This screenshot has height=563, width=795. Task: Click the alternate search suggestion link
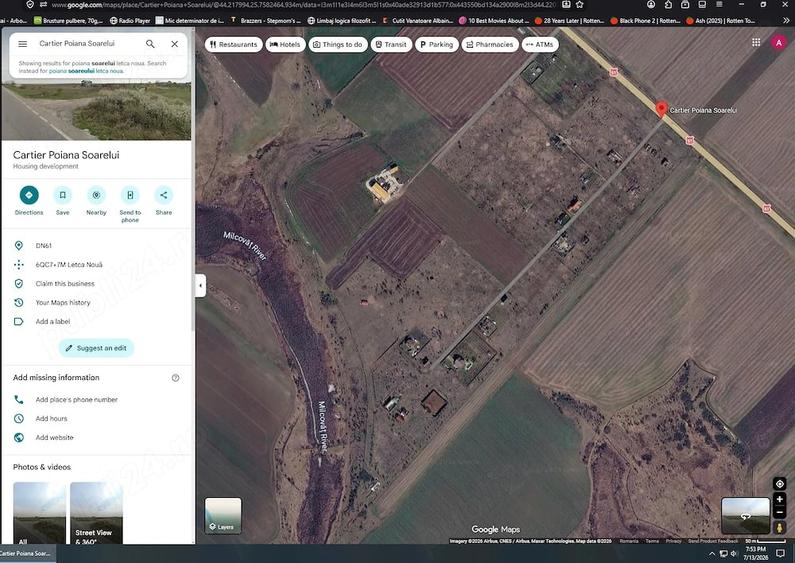(86, 71)
